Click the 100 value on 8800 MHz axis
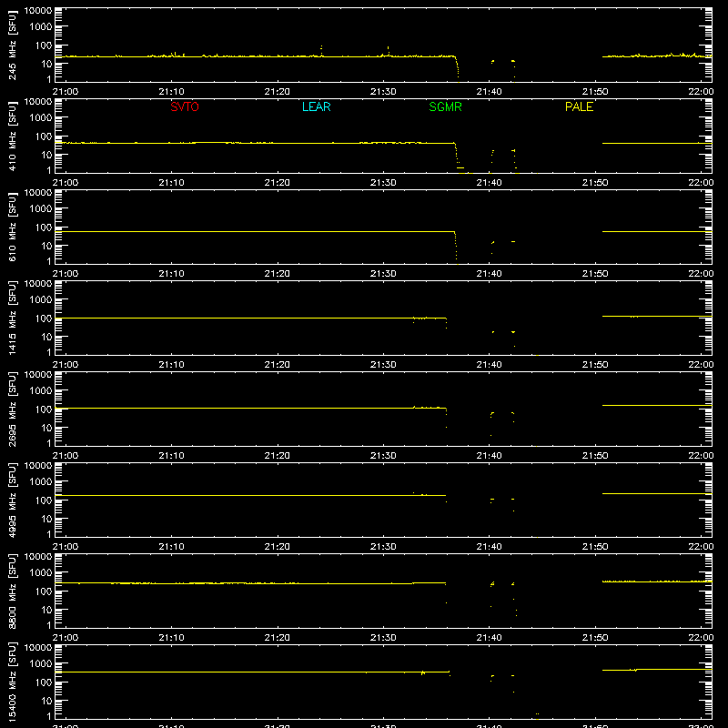 [x=44, y=591]
